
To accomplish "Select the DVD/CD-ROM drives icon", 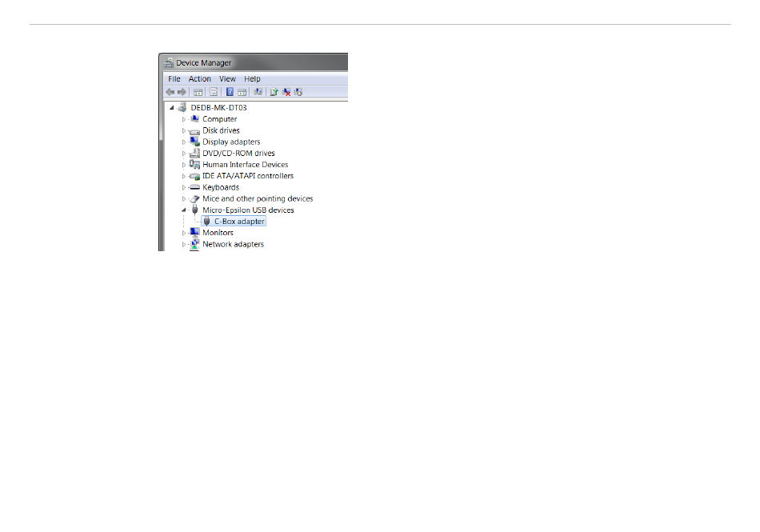I will (195, 153).
